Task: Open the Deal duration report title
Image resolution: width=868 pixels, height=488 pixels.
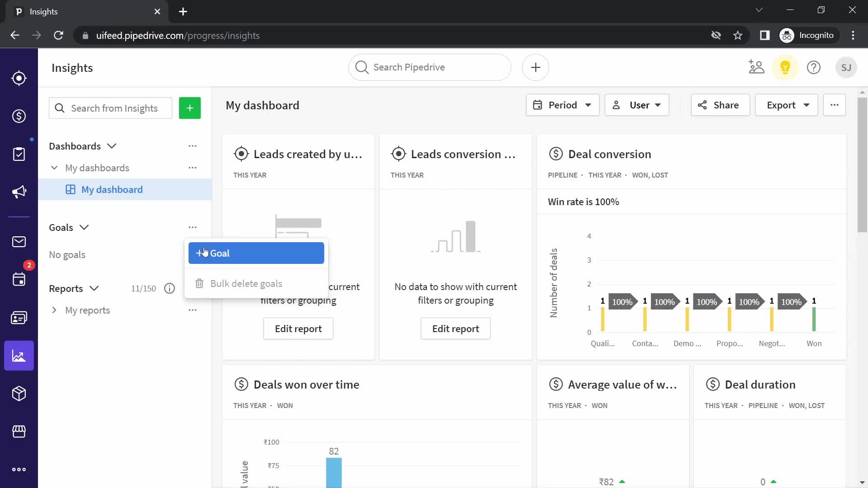Action: click(x=760, y=385)
